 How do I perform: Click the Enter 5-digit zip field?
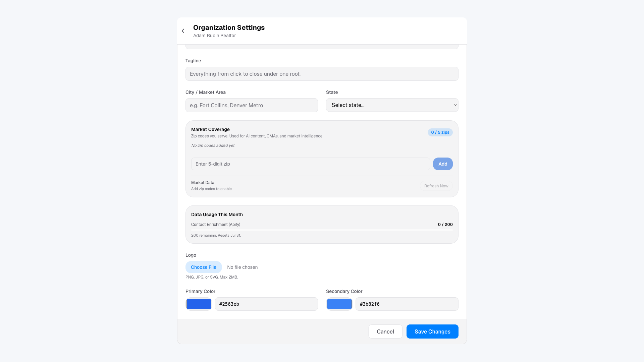[311, 164]
